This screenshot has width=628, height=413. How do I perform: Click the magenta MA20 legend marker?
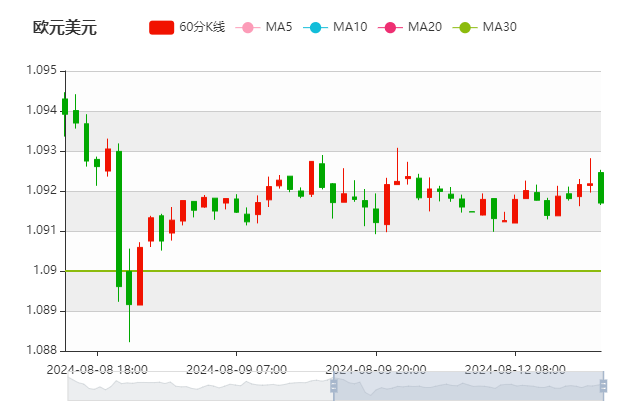[390, 28]
